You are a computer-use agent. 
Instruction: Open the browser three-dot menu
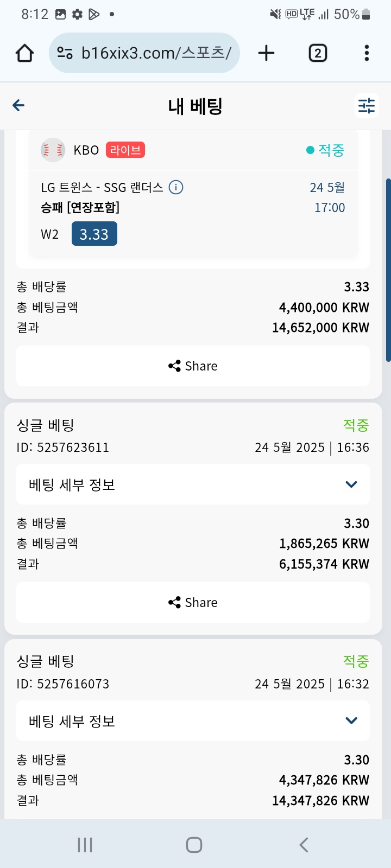coord(367,53)
